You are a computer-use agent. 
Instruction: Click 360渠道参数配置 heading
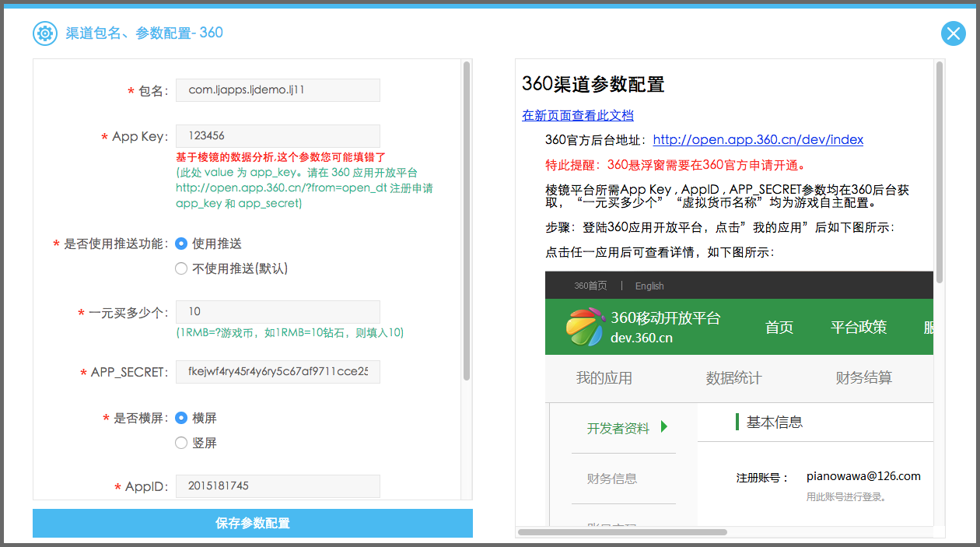(x=593, y=84)
